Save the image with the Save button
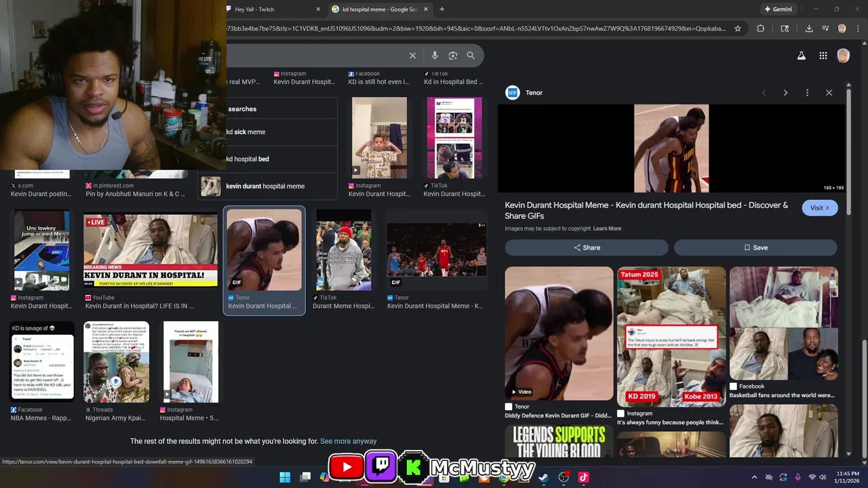This screenshot has width=868, height=488. [755, 247]
